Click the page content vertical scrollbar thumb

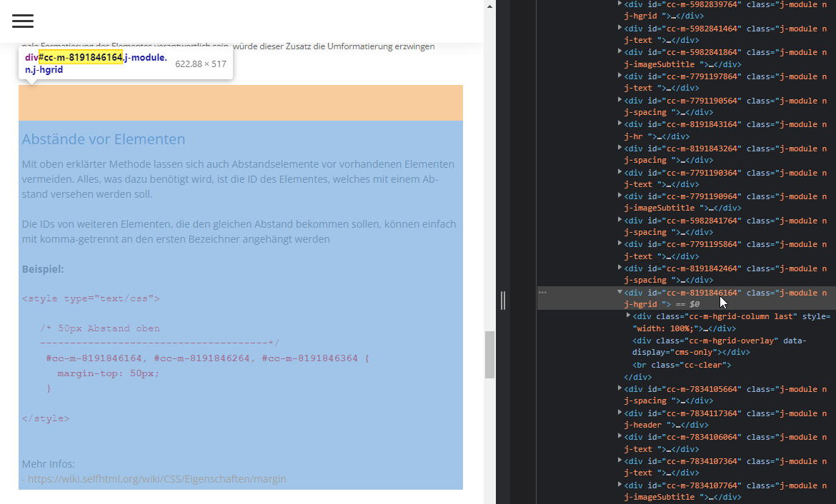(489, 353)
